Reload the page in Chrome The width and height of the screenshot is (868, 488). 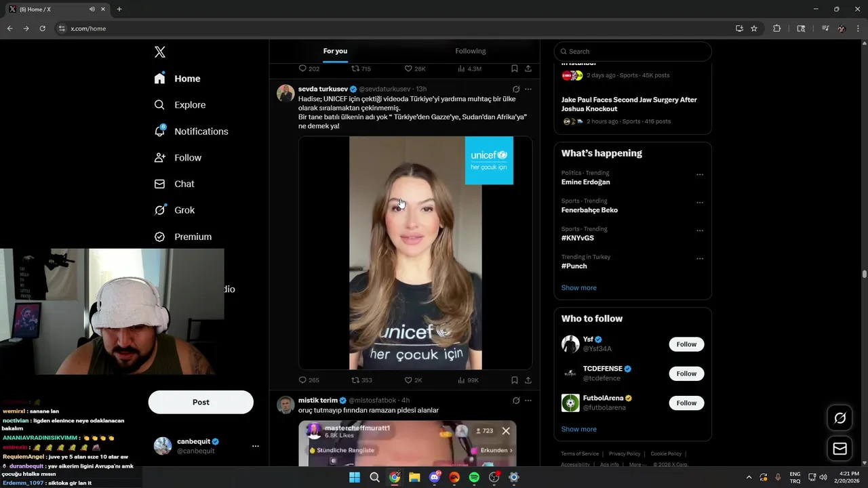coord(42,28)
